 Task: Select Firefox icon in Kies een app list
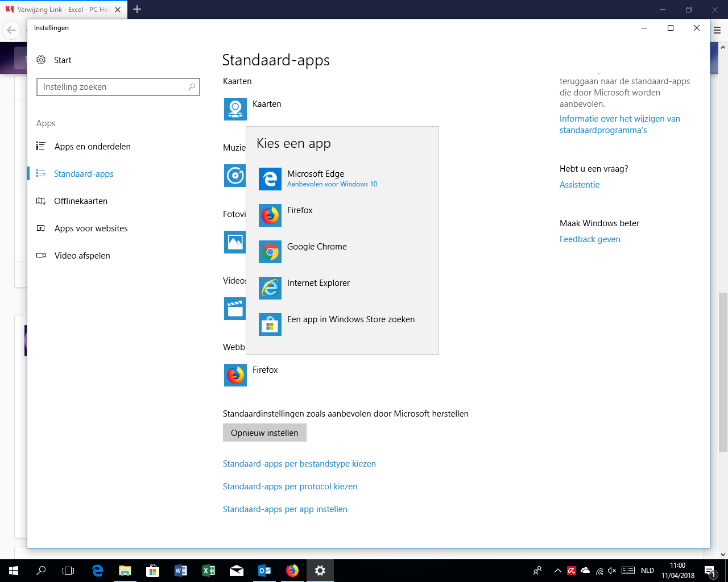[270, 215]
